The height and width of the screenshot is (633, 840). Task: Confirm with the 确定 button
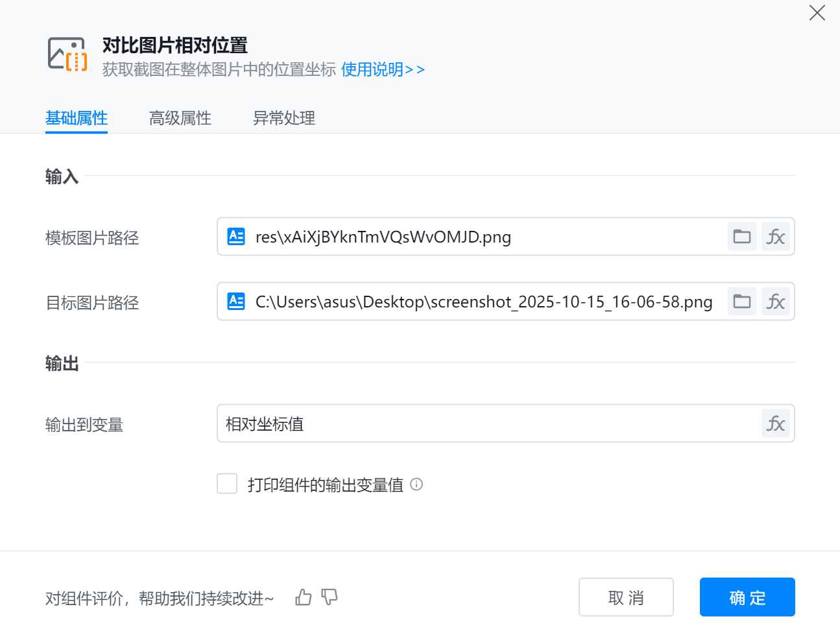point(747,597)
